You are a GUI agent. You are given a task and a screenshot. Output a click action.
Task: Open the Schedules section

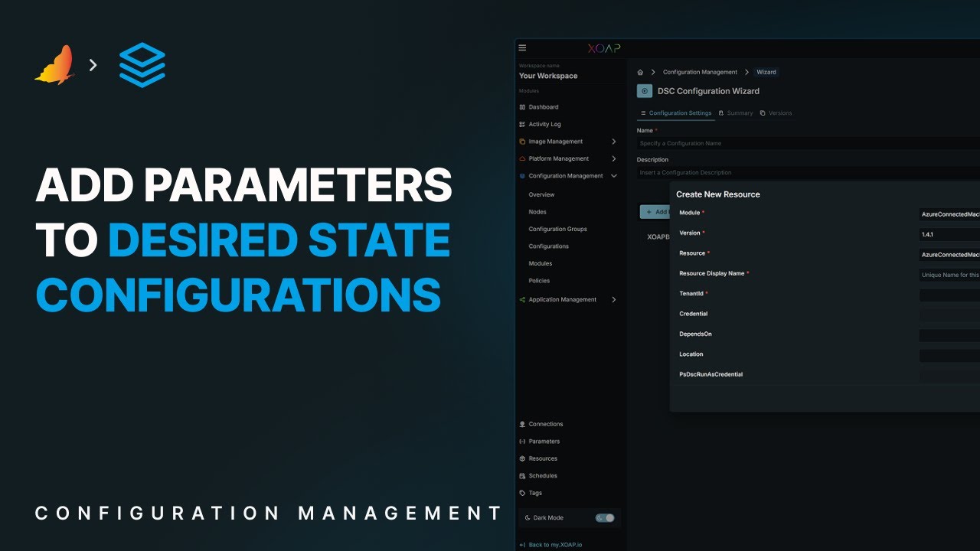tap(543, 475)
